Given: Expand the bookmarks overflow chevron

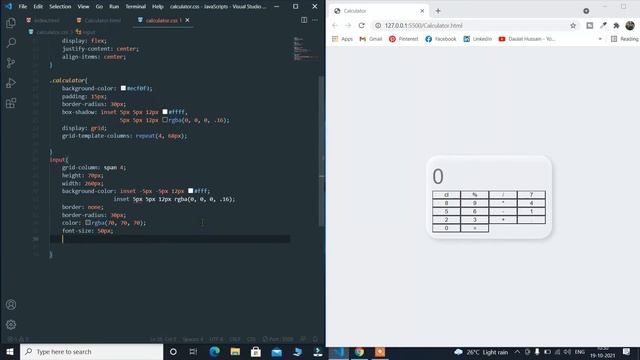Looking at the screenshot, I should (x=600, y=39).
